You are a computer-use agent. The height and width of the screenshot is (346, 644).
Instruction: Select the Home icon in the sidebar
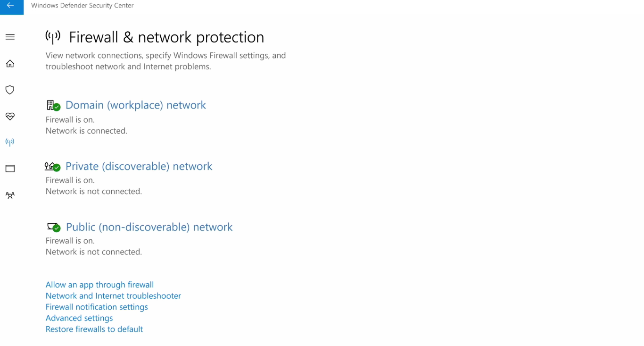coord(10,63)
